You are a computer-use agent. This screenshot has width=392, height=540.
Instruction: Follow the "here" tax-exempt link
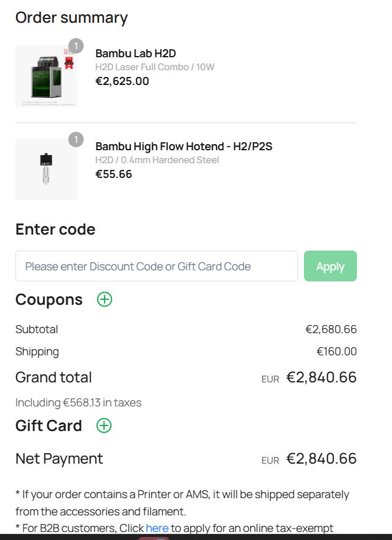point(157,528)
